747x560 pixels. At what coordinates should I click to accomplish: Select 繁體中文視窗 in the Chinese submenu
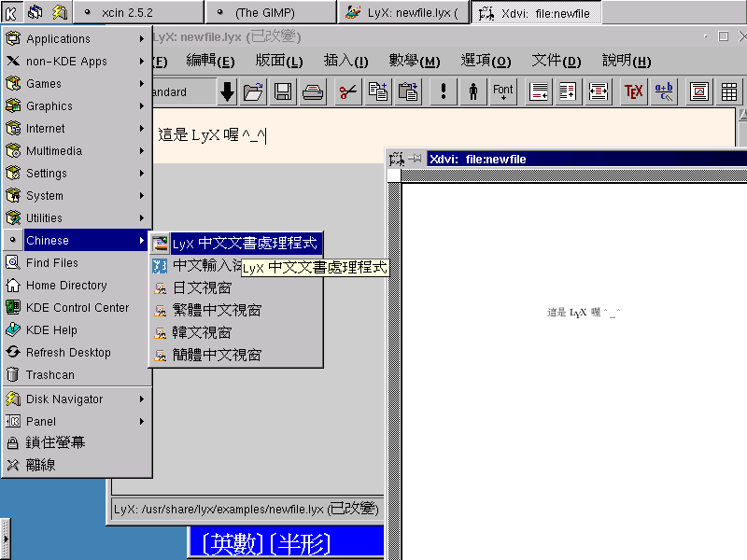[236, 310]
